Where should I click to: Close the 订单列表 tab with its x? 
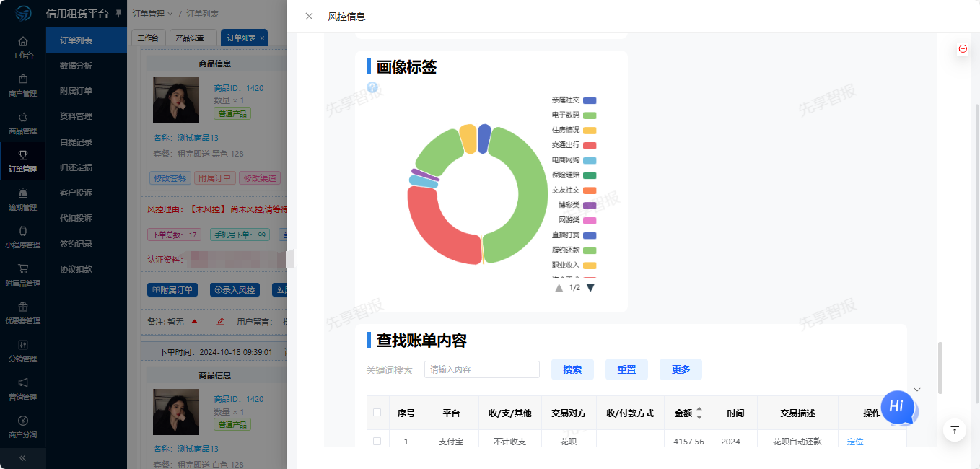[262, 38]
